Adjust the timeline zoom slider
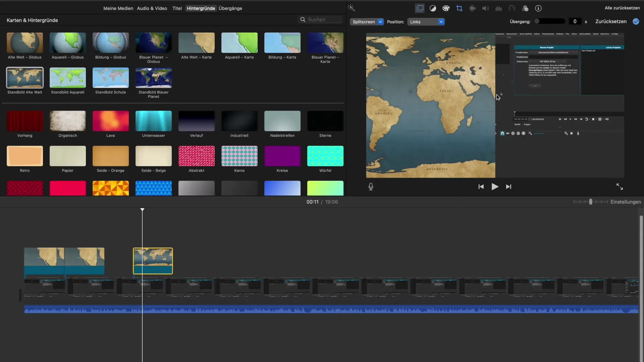Viewport: 644px width, 362px height. (x=591, y=202)
